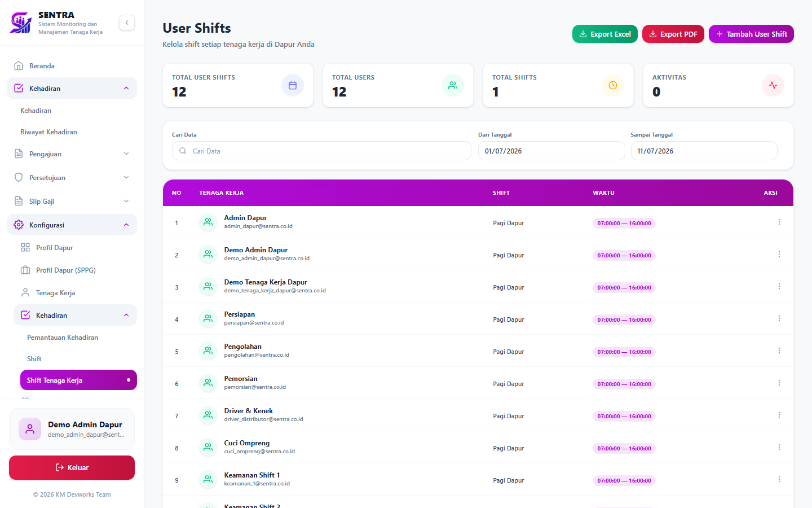The height and width of the screenshot is (508, 812).
Task: Click the Cari Data search field
Action: click(321, 151)
